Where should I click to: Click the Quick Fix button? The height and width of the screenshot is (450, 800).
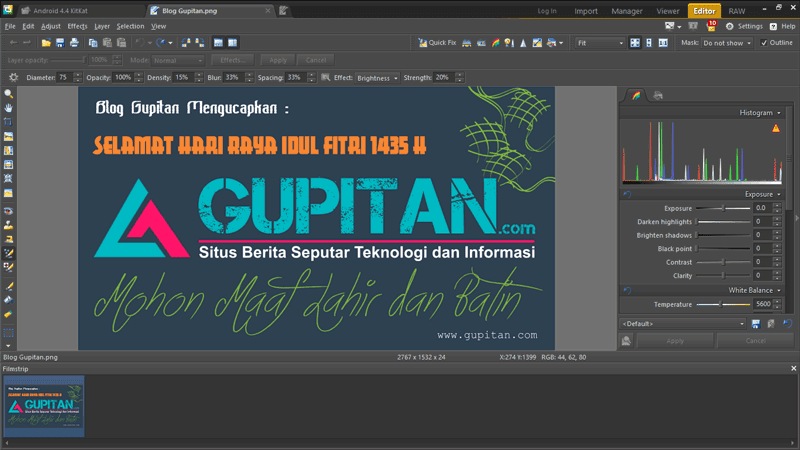(437, 43)
